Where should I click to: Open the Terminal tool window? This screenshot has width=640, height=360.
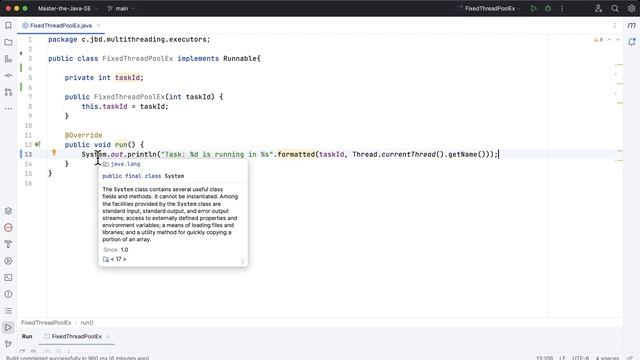click(8, 278)
